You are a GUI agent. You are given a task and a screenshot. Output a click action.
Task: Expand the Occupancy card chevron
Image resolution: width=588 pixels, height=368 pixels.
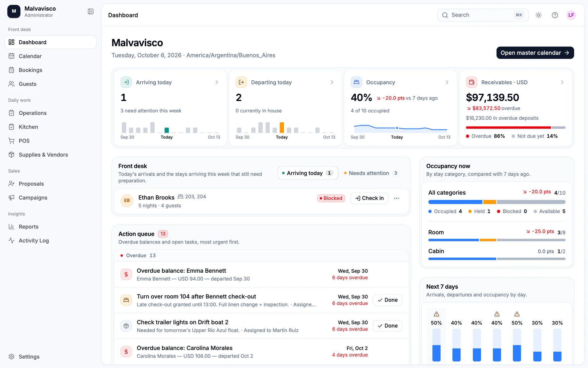point(447,82)
